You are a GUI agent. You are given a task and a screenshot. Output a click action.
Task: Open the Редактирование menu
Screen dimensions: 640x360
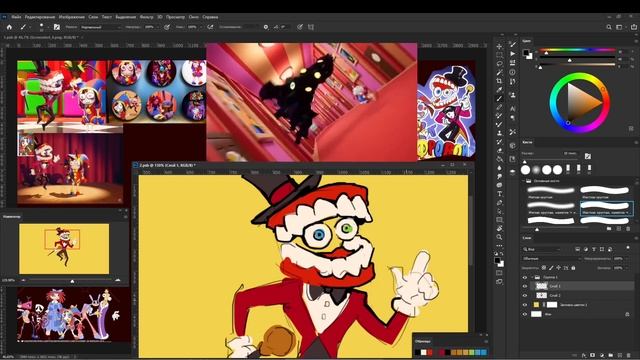(40, 17)
